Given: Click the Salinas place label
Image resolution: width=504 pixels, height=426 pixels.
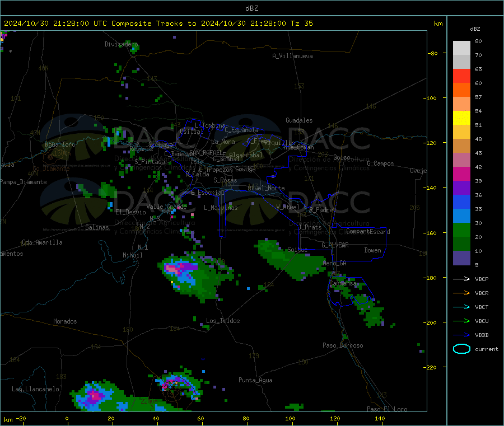Looking at the screenshot, I should pos(97,227).
